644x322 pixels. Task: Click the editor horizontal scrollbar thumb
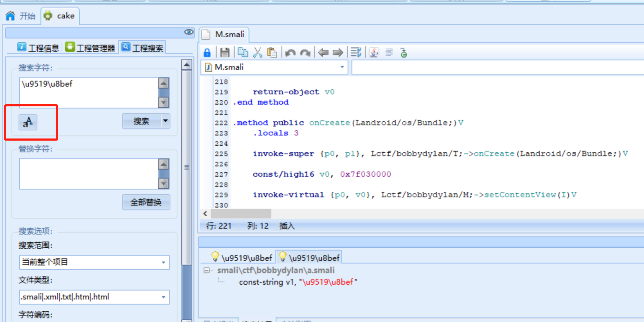(241, 214)
